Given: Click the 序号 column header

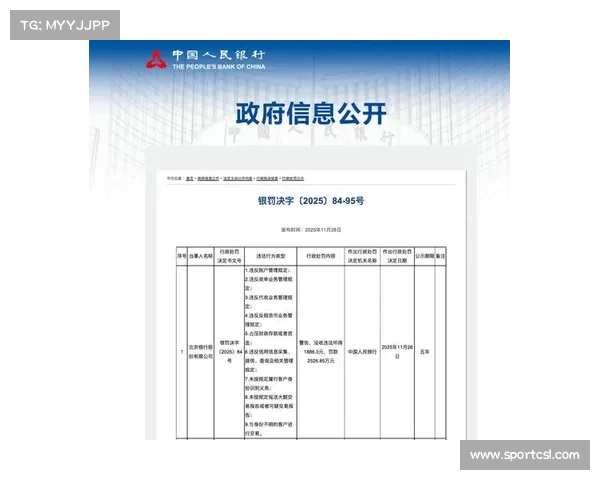Looking at the screenshot, I should 182,256.
